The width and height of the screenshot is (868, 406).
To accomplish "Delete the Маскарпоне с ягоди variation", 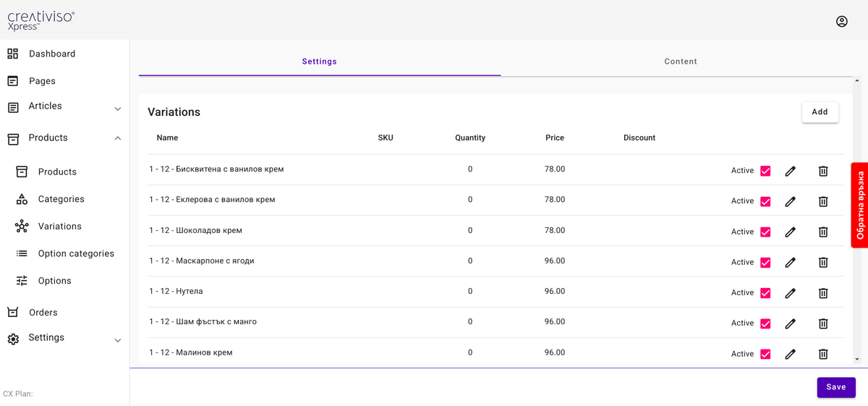I will pyautogui.click(x=823, y=263).
